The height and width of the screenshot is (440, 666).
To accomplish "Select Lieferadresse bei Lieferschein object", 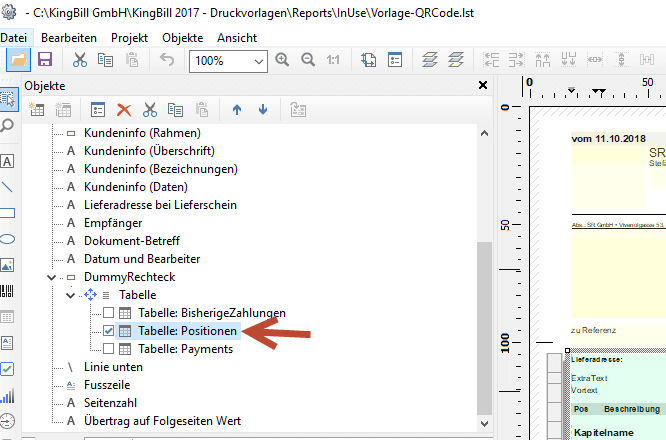I will tap(161, 205).
